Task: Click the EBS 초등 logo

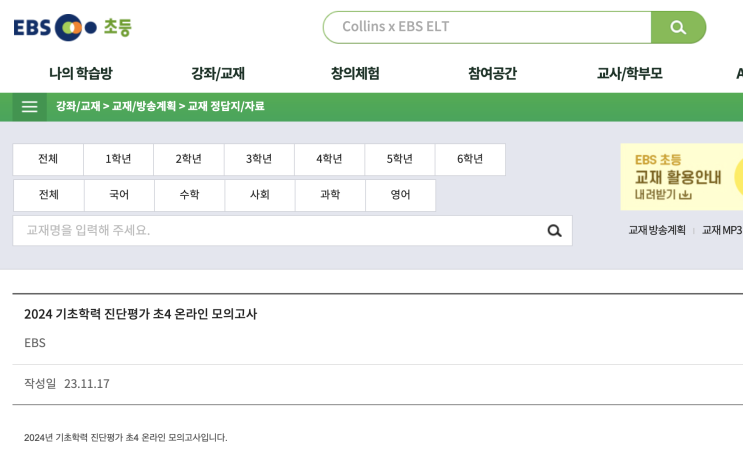Action: (x=72, y=27)
